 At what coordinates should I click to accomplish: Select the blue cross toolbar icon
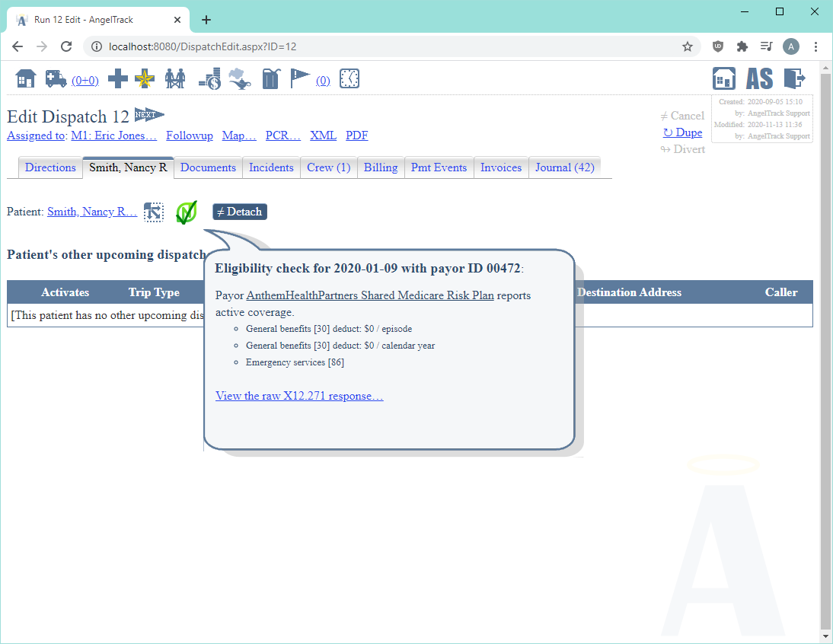point(117,78)
